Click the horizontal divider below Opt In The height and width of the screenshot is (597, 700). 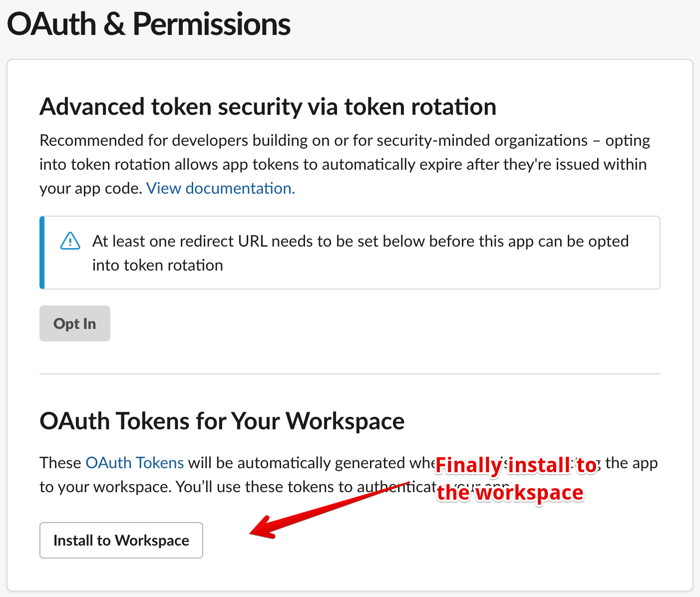[350, 373]
